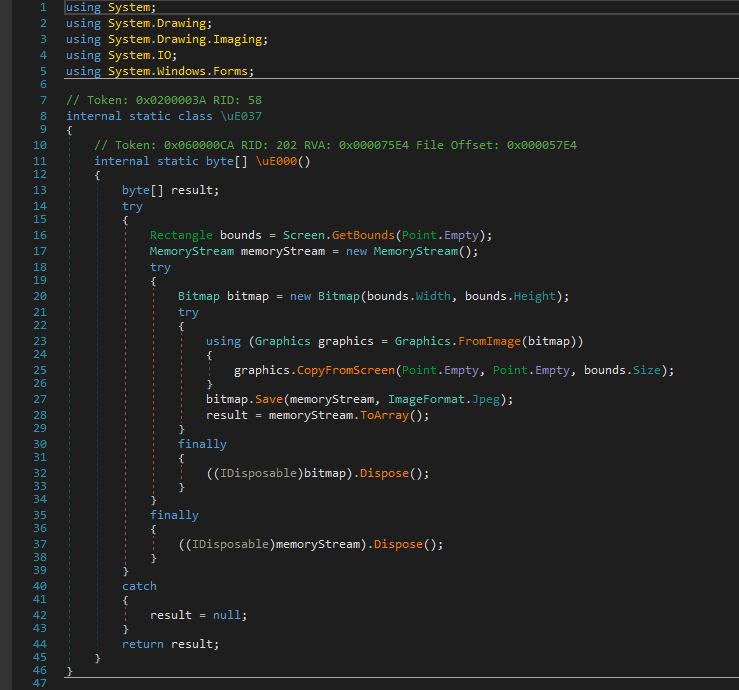Click the class name \uE037

[x=241, y=116]
